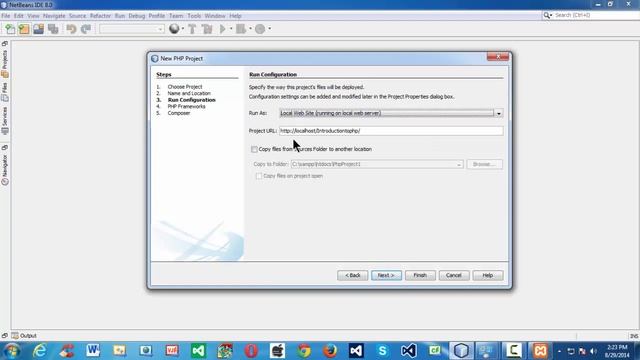Click the volume icon in system tray

pyautogui.click(x=593, y=351)
